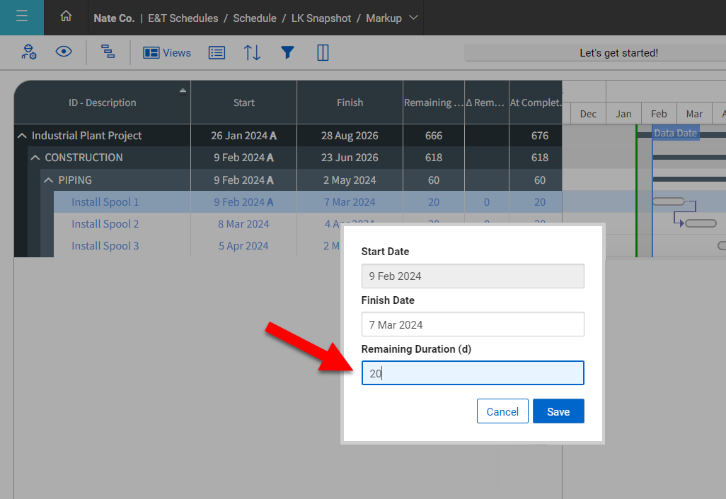Open E&T Schedules breadcrumb link
726x499 pixels.
[x=183, y=18]
